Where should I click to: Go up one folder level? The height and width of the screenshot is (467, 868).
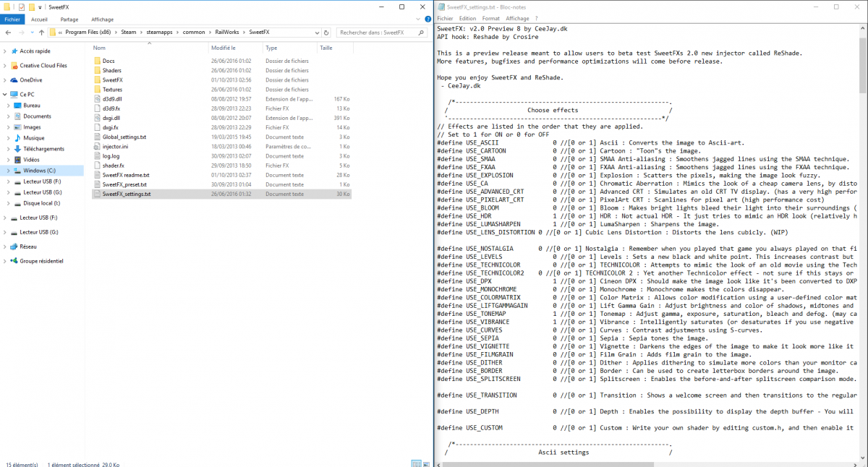[42, 32]
